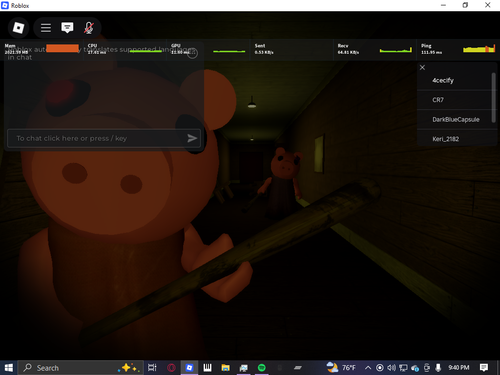This screenshot has height=375, width=500.
Task: Click the Ping stat panel
Action: 457,50
